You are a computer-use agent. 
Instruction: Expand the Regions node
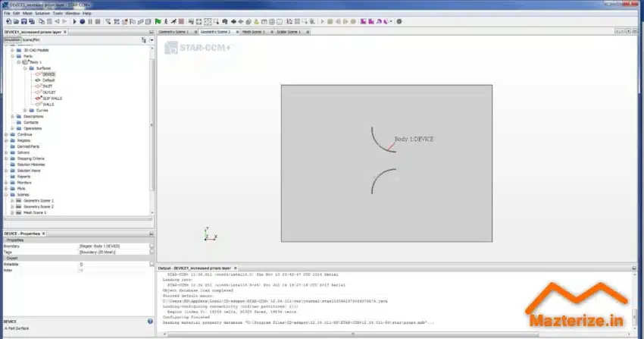6,140
